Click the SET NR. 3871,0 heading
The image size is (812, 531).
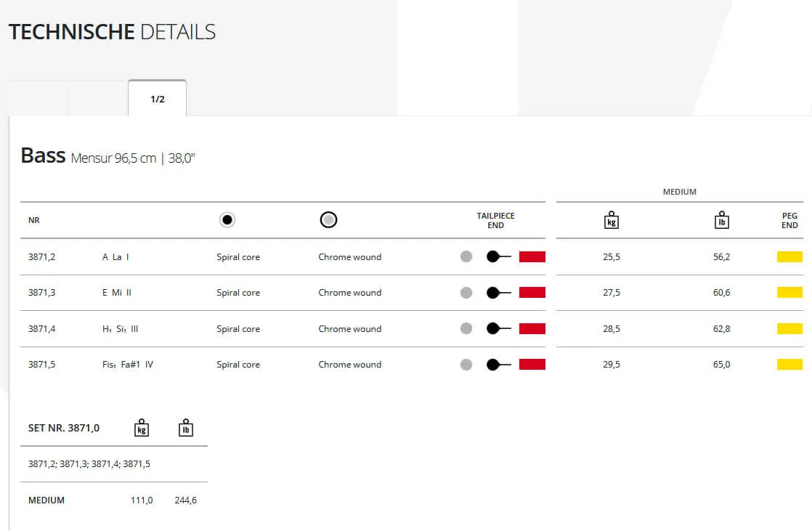64,428
